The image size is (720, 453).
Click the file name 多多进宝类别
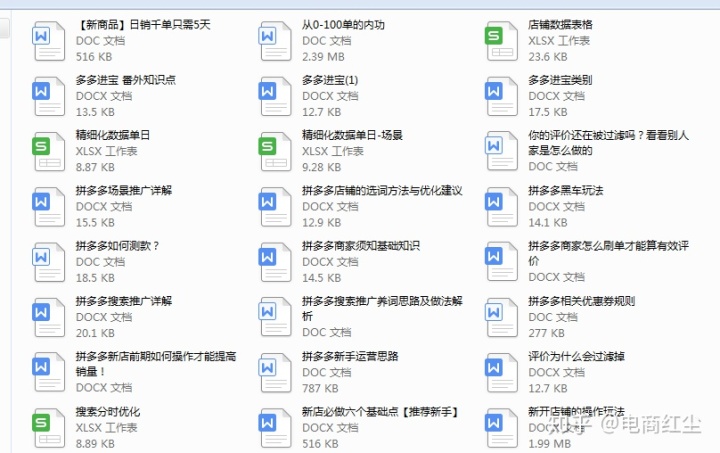coord(560,80)
